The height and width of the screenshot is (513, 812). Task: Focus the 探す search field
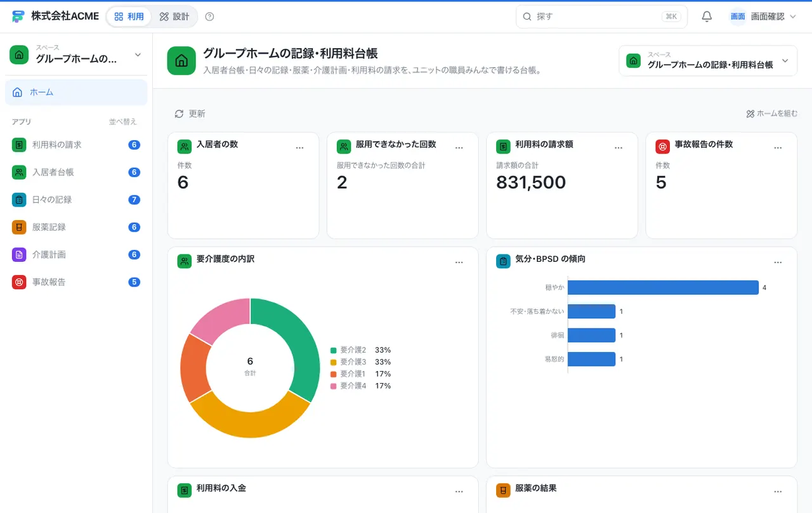coord(601,16)
